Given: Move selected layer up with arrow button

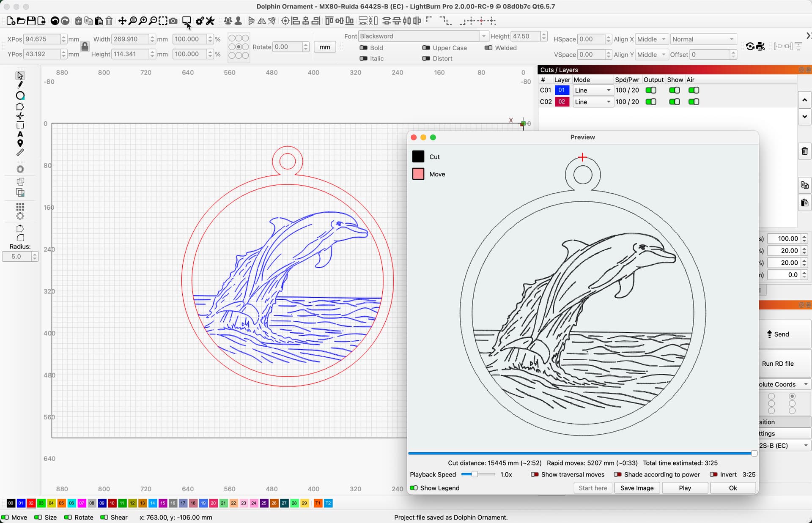Looking at the screenshot, I should pos(804,100).
